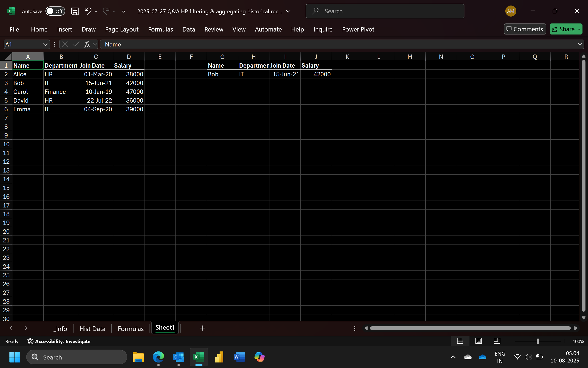Select cell containing Carol
Viewport: 588px width, 368px height.
coord(28,92)
